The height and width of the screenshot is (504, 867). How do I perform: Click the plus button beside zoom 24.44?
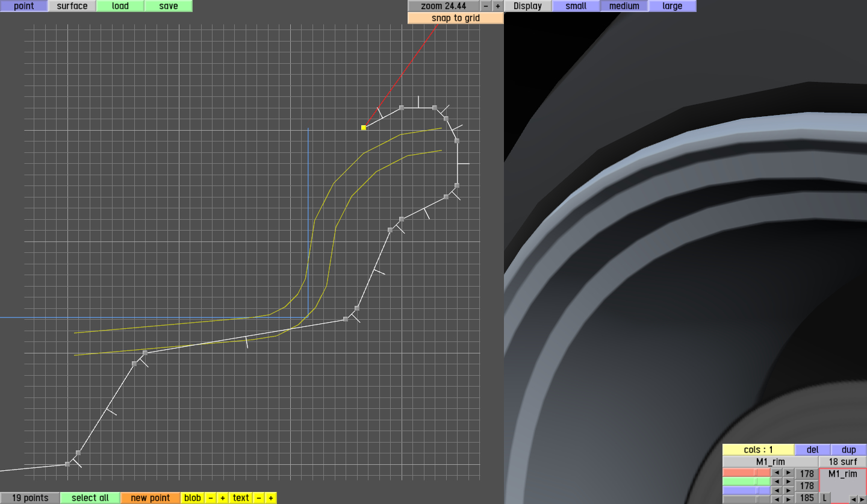498,6
